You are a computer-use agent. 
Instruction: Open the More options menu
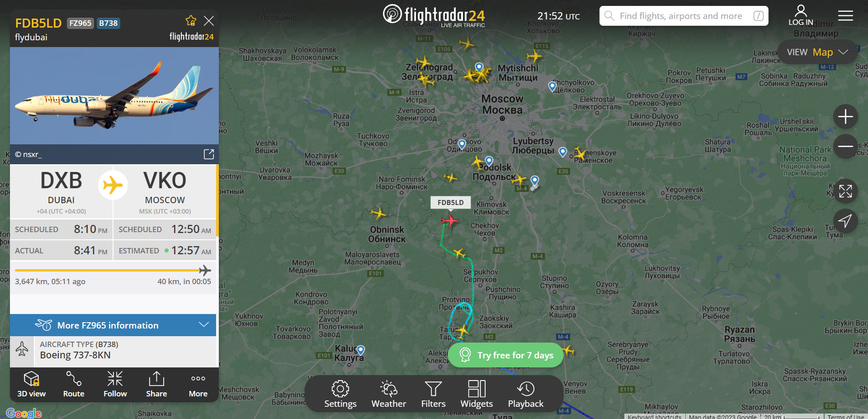point(198,385)
